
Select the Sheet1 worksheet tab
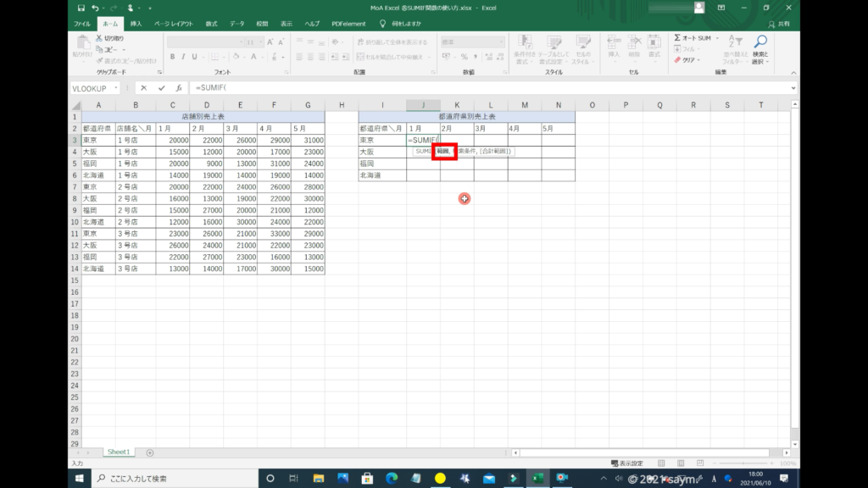click(x=117, y=452)
